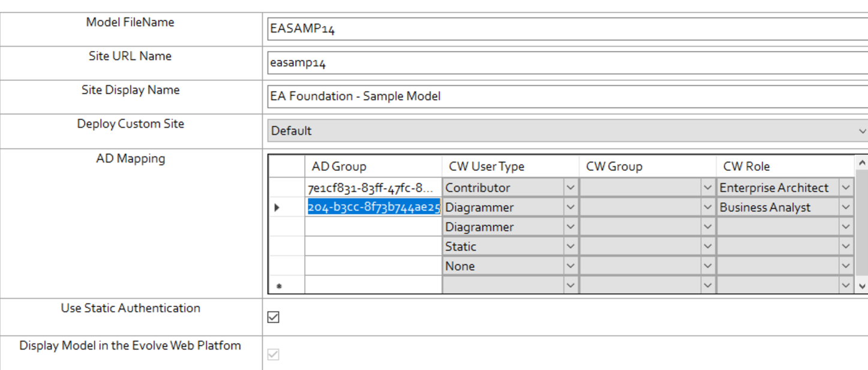Select the first AD Group cell 7e1cf831
Image resolution: width=868 pixels, height=370 pixels.
[373, 188]
